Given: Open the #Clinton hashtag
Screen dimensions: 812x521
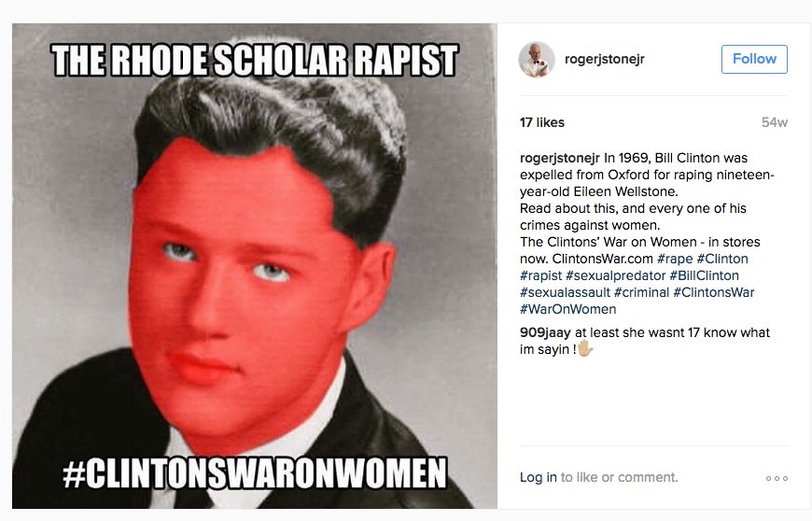Looking at the screenshot, I should tap(722, 259).
